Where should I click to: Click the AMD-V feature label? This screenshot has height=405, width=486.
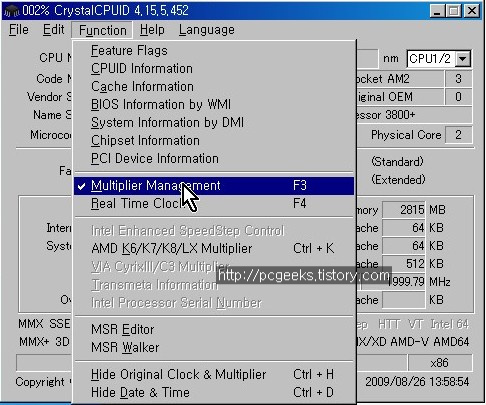(x=409, y=342)
